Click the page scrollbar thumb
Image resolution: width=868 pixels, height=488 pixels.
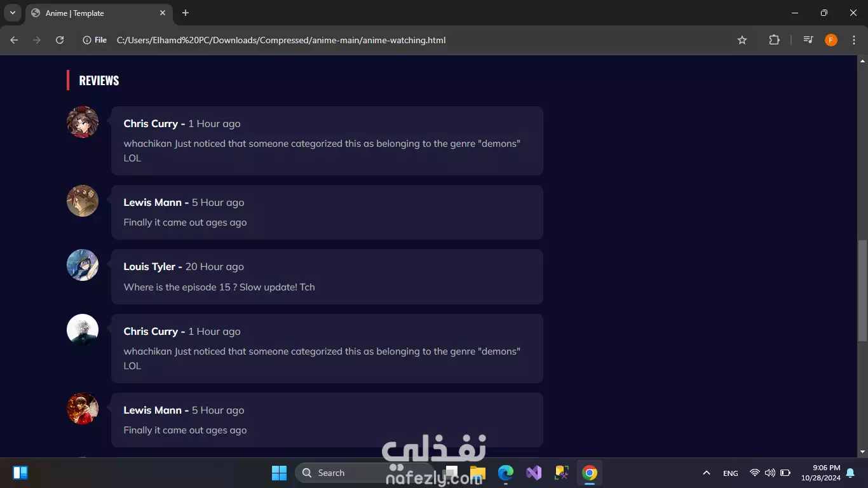pyautogui.click(x=862, y=291)
